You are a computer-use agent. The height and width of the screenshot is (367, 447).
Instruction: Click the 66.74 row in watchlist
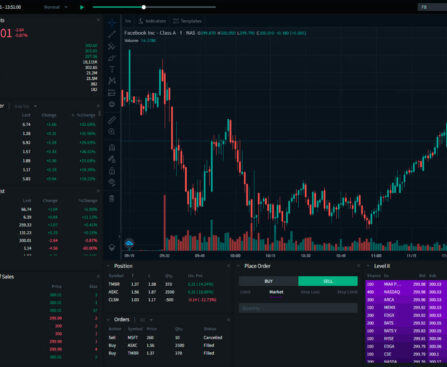50,209
